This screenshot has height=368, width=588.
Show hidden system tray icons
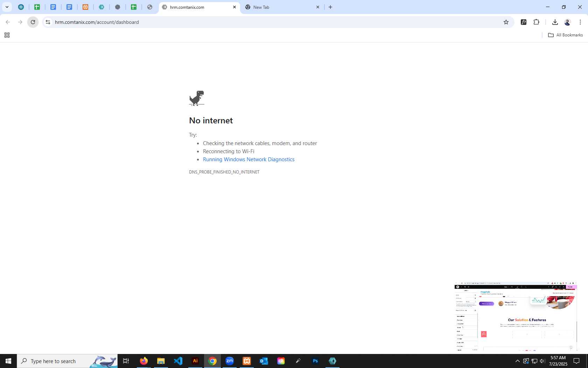coord(518,361)
